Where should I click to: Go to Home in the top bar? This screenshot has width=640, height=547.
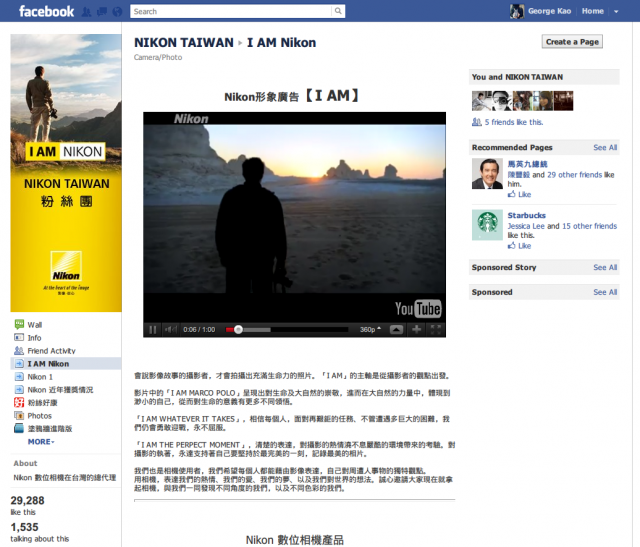point(593,11)
